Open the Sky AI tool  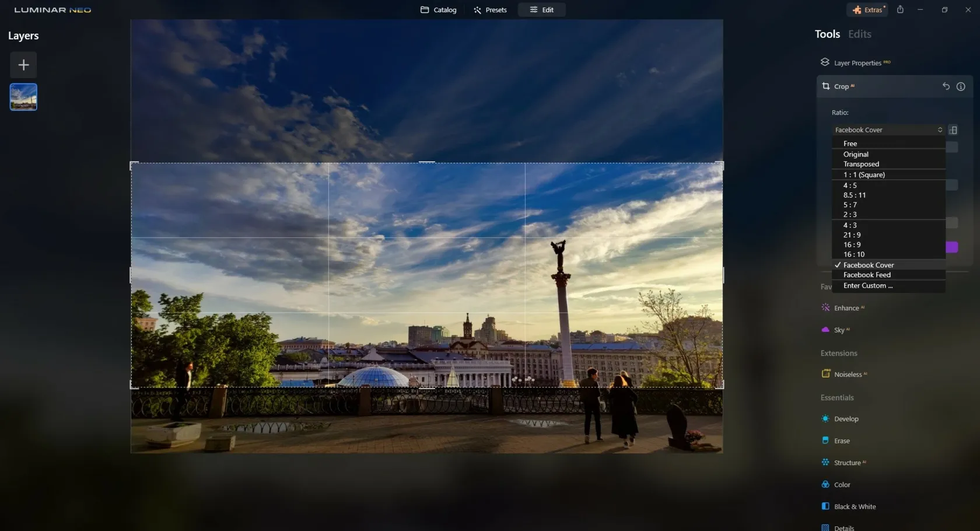point(841,329)
